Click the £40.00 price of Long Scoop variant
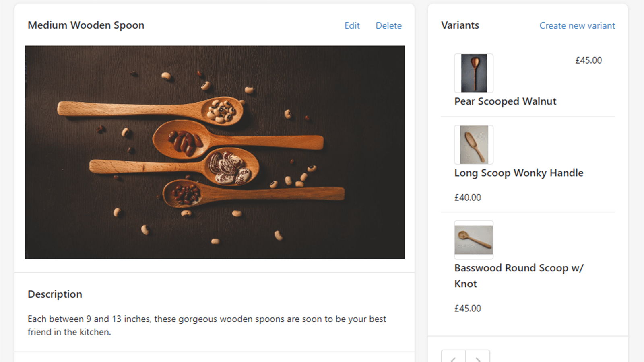 [x=467, y=197]
